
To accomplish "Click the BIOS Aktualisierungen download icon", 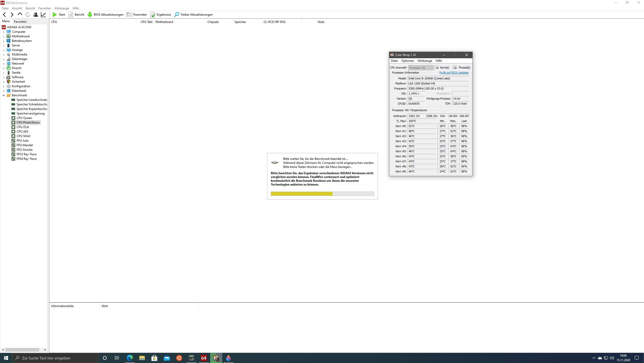I will tap(90, 15).
